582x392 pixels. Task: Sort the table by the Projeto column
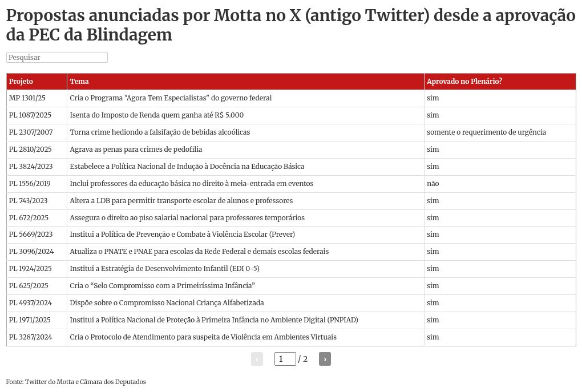click(21, 81)
